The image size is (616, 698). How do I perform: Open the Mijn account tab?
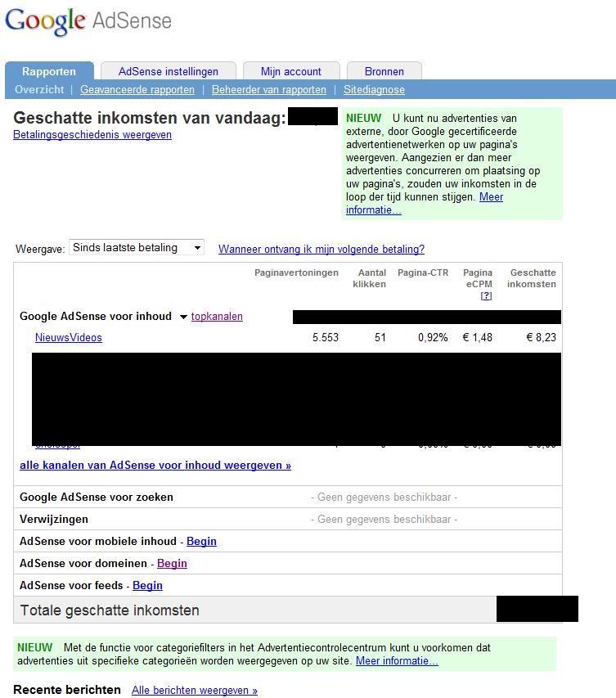[x=291, y=71]
